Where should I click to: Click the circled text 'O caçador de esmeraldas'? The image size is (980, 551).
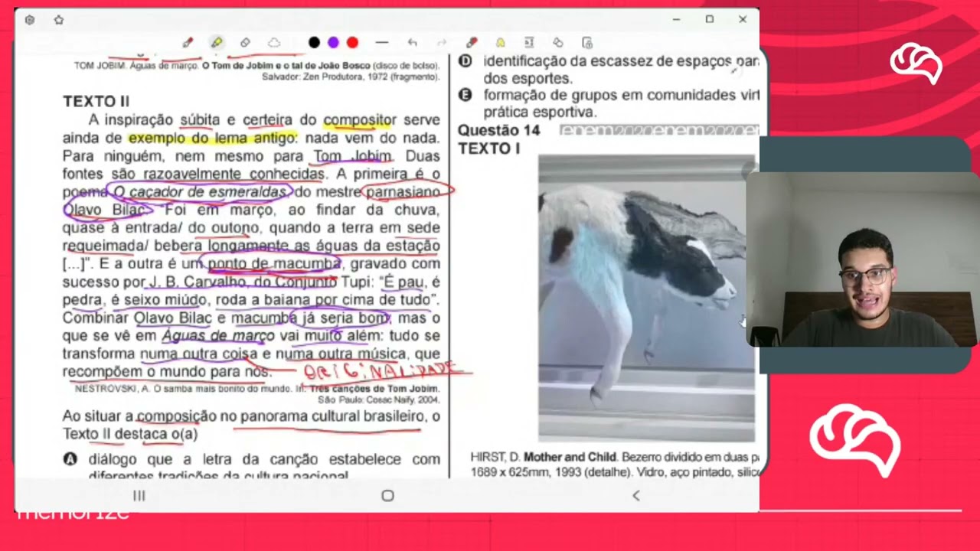pyautogui.click(x=199, y=192)
